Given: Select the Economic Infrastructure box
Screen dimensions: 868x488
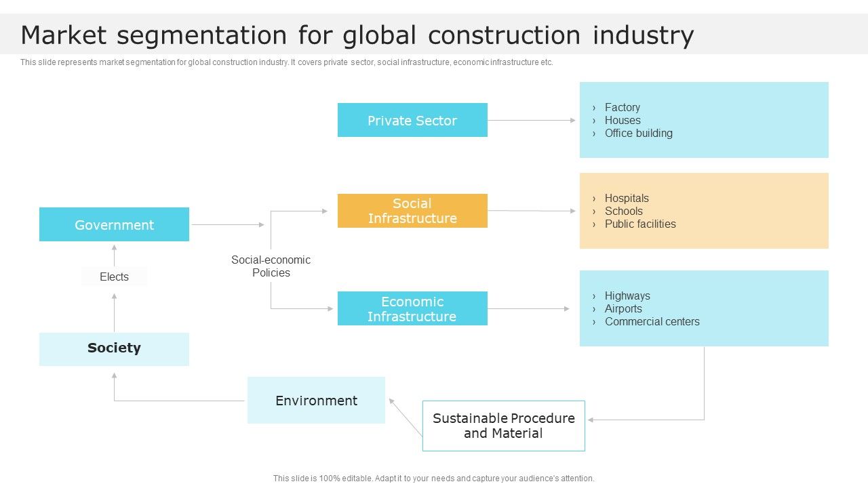Looking at the screenshot, I should pos(412,308).
